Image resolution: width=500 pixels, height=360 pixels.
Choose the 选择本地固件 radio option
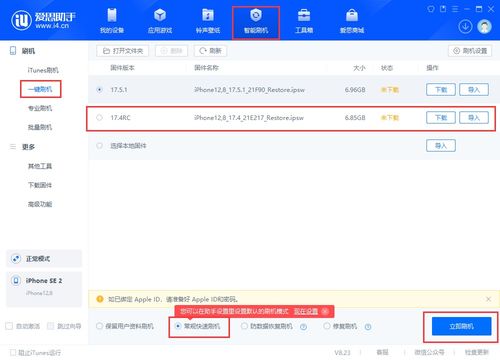tap(99, 146)
